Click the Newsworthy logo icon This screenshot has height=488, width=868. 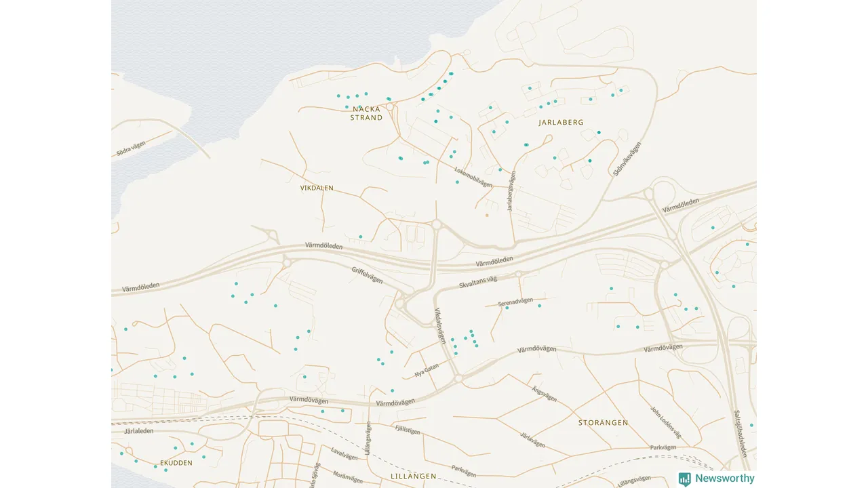[x=684, y=479]
